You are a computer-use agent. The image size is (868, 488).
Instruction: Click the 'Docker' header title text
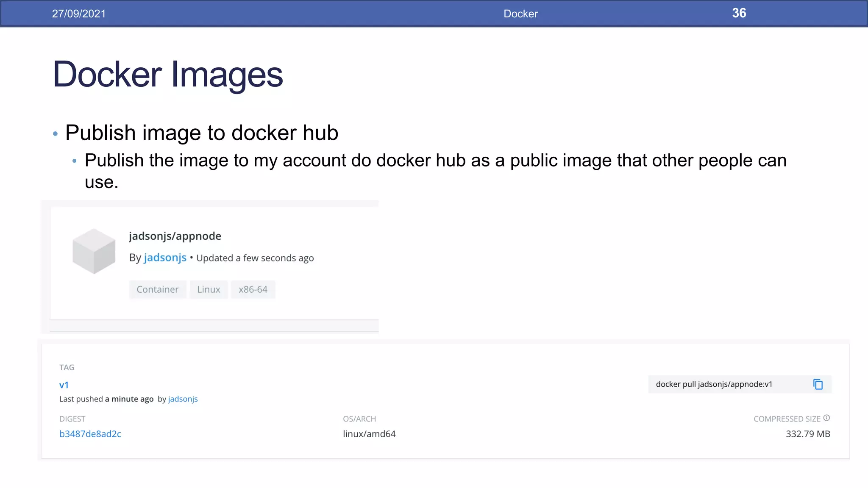pyautogui.click(x=520, y=14)
